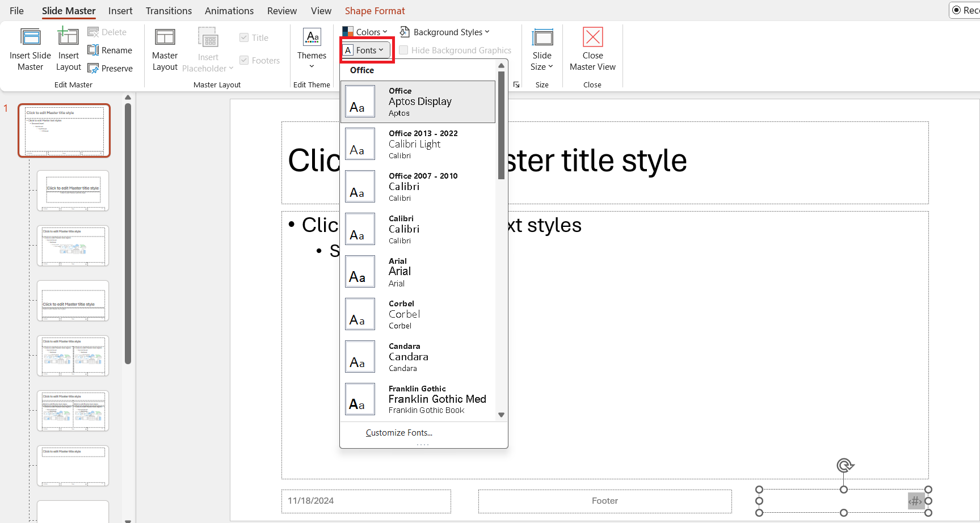Image resolution: width=980 pixels, height=523 pixels.
Task: Select the Office Aptos Display font preview
Action: point(418,102)
